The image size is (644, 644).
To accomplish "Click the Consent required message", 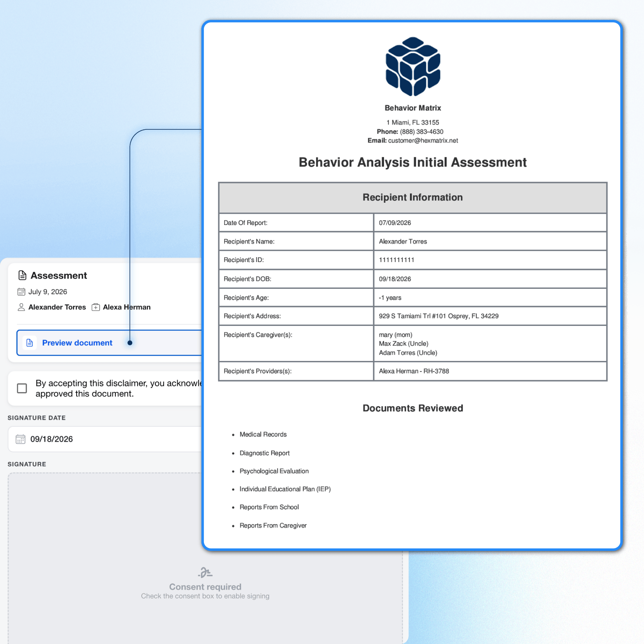I will (x=205, y=587).
